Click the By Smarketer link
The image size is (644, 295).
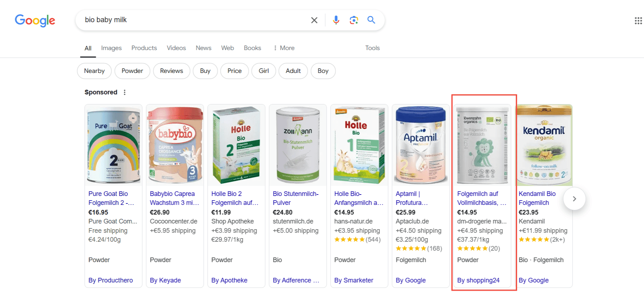coord(353,280)
